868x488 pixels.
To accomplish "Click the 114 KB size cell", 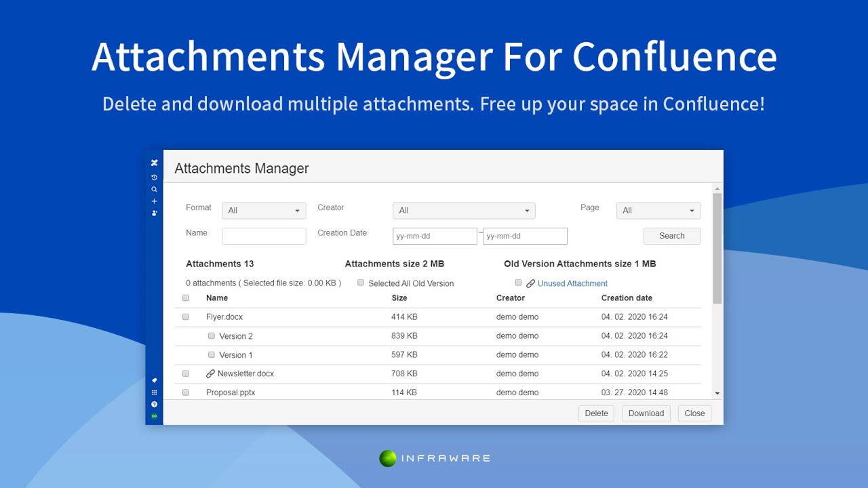I will [x=404, y=392].
